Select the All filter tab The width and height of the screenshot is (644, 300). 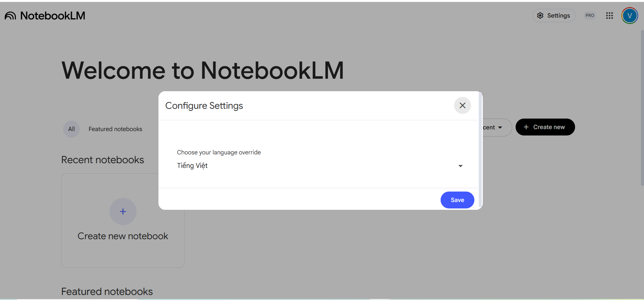pyautogui.click(x=71, y=129)
